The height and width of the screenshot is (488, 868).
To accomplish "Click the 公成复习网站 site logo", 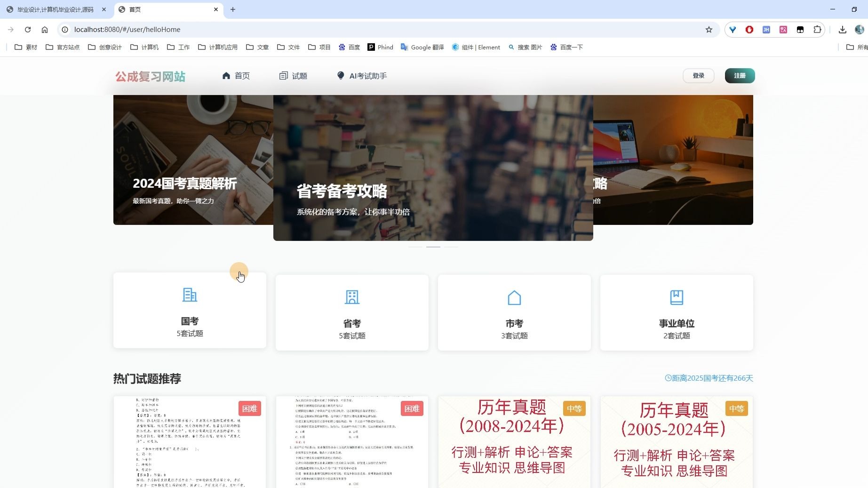I will pos(150,76).
